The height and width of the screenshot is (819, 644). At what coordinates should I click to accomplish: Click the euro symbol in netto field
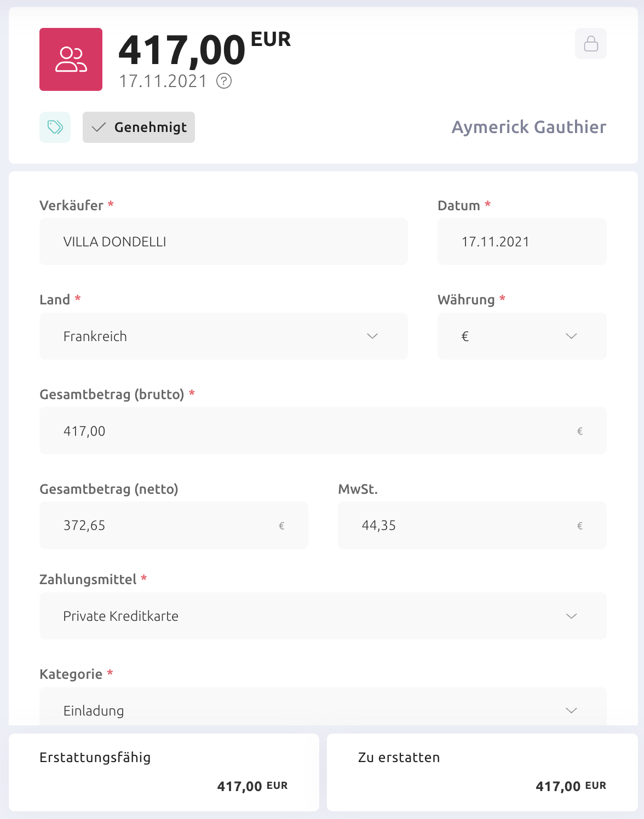[x=281, y=526]
